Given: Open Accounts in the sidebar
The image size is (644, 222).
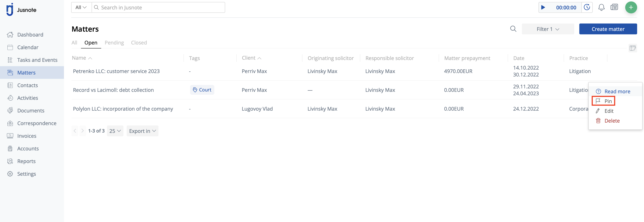Looking at the screenshot, I should 28,148.
